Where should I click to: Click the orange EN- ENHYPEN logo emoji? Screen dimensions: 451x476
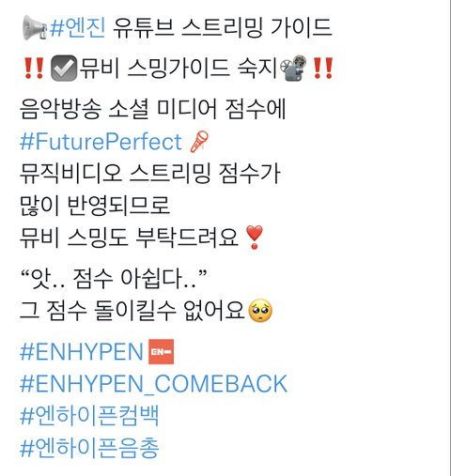161,352
